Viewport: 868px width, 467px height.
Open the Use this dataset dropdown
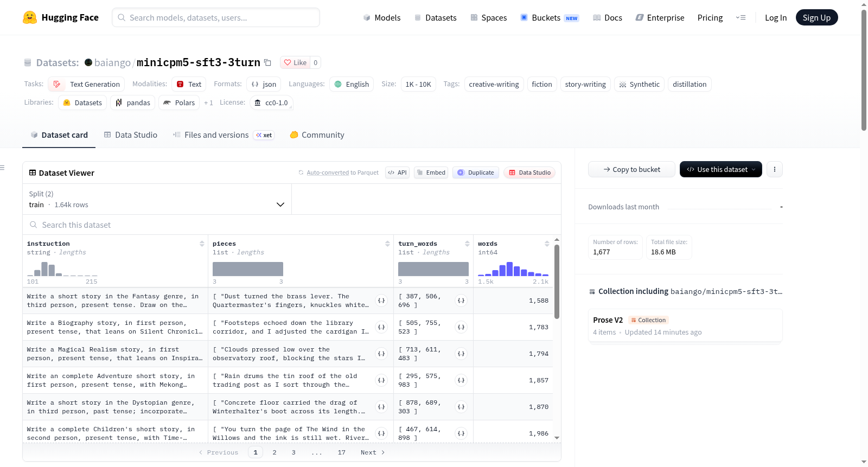coord(720,169)
